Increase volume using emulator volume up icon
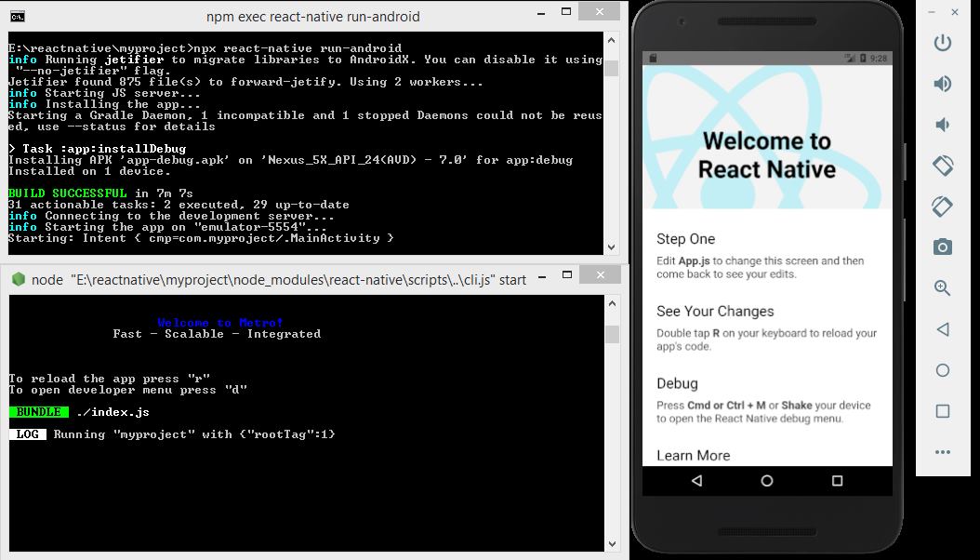Screen dimensions: 980x560 click(942, 84)
